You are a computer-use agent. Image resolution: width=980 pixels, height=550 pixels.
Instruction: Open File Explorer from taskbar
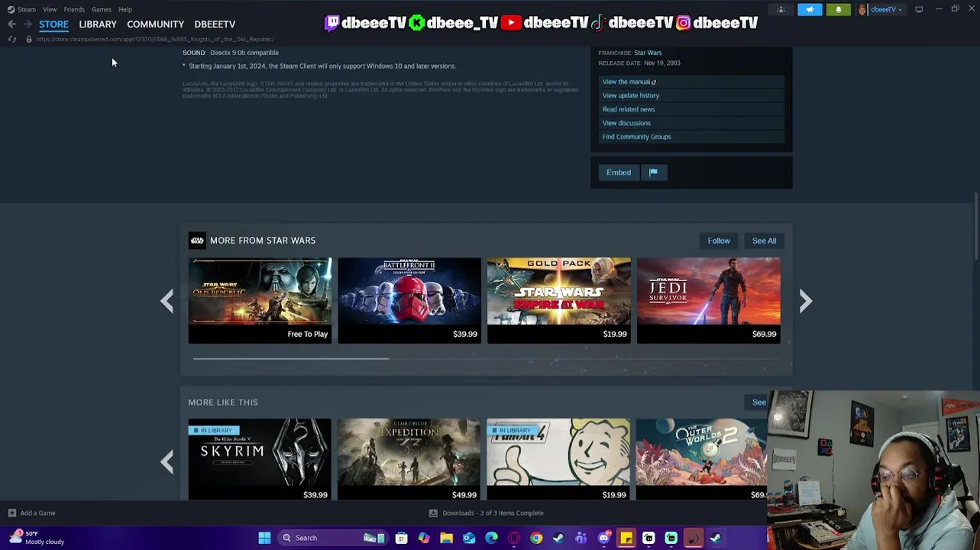[x=446, y=538]
